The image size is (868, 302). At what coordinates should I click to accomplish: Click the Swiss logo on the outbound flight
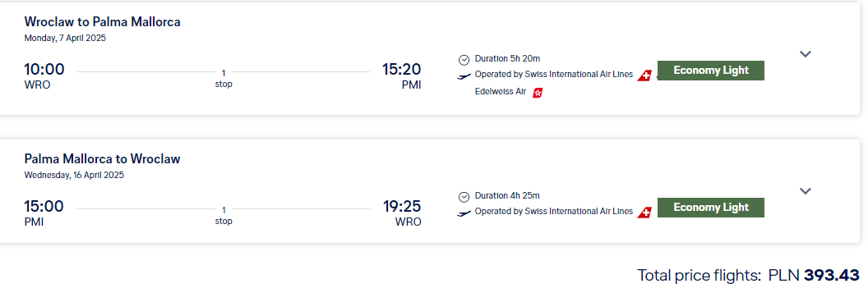coord(644,75)
